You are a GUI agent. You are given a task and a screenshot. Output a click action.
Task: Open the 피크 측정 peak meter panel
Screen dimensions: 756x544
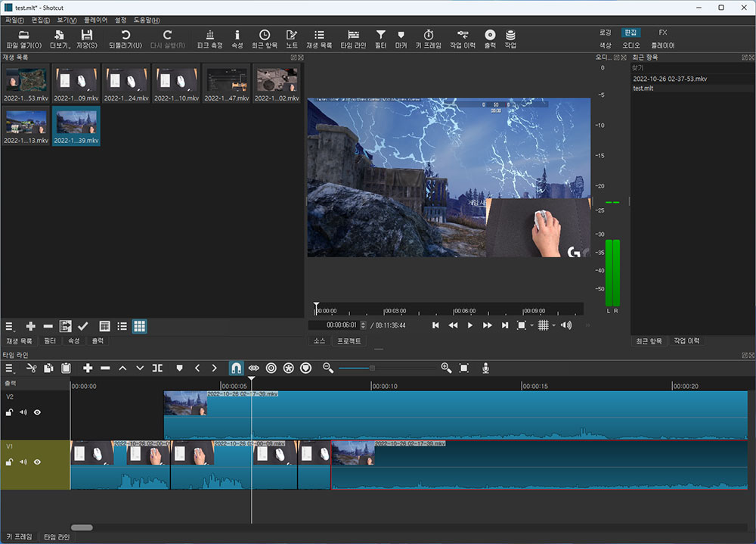tap(209, 39)
